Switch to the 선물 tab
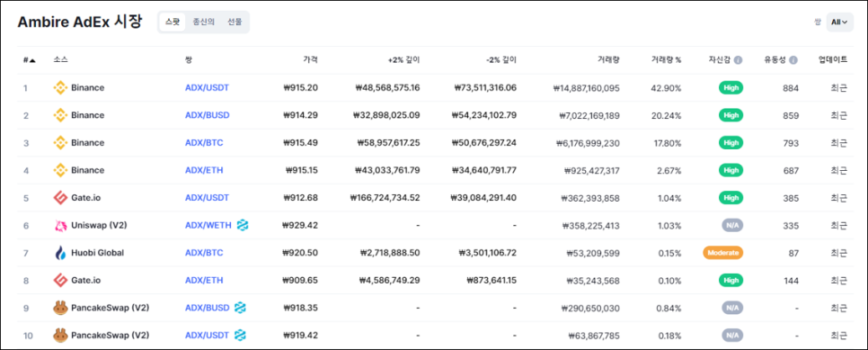Image resolution: width=868 pixels, height=350 pixels. [x=235, y=22]
